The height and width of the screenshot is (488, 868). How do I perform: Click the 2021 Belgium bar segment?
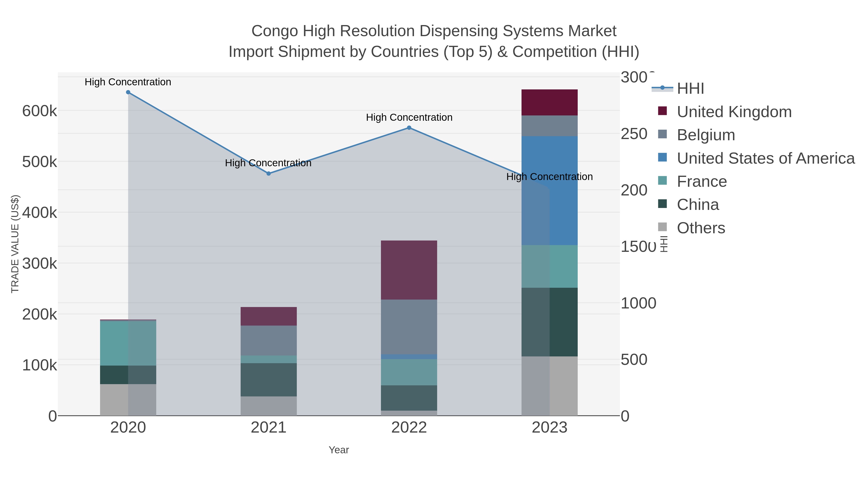(269, 341)
